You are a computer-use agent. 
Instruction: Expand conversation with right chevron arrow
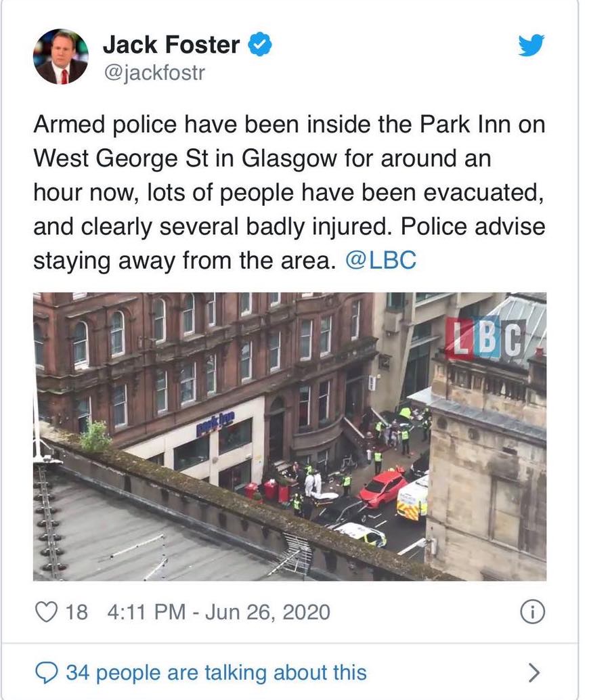click(533, 673)
